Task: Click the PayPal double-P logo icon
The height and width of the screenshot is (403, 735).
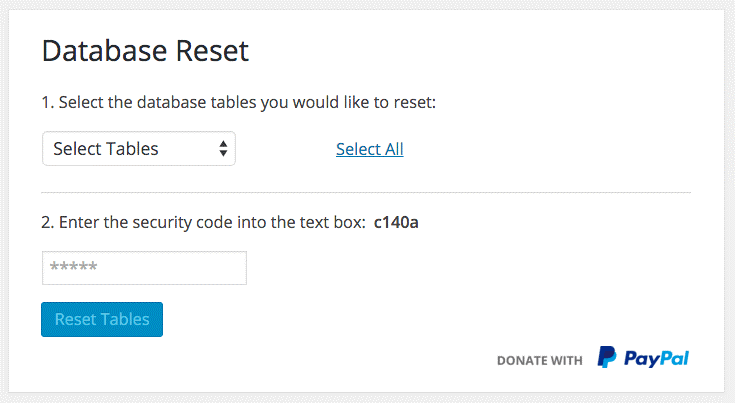Action: click(x=607, y=357)
